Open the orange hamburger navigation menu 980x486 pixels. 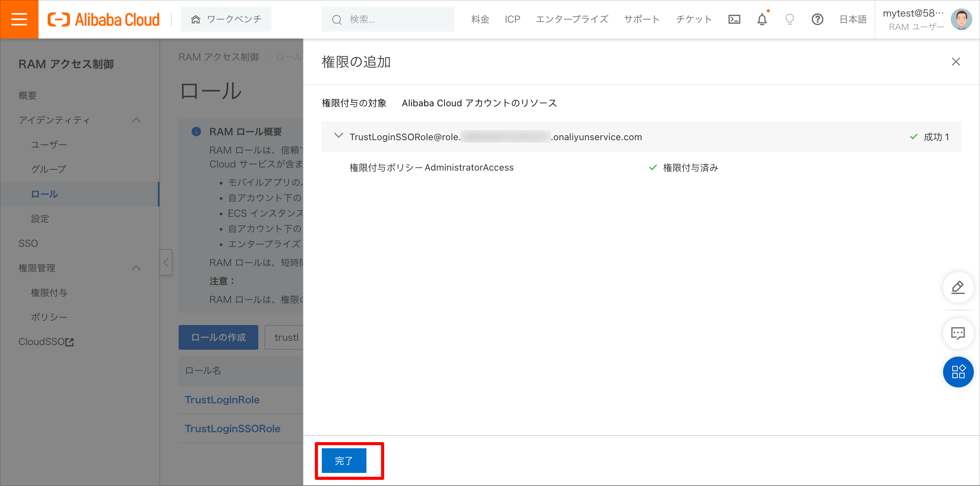(x=19, y=19)
